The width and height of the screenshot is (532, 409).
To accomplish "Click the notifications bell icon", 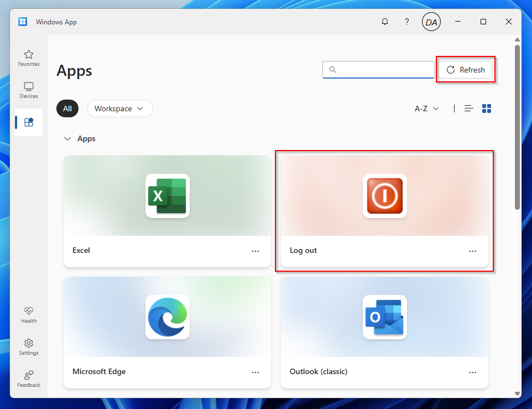I will pos(385,22).
